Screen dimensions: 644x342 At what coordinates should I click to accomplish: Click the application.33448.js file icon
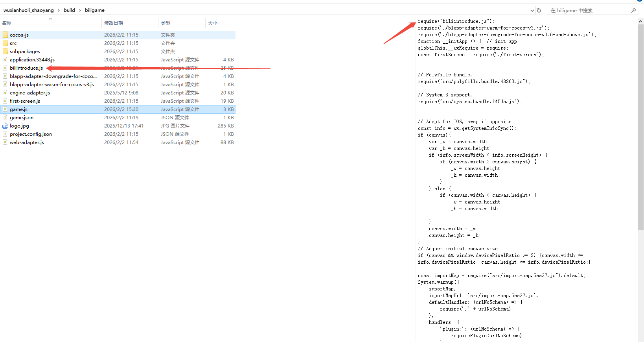5,60
